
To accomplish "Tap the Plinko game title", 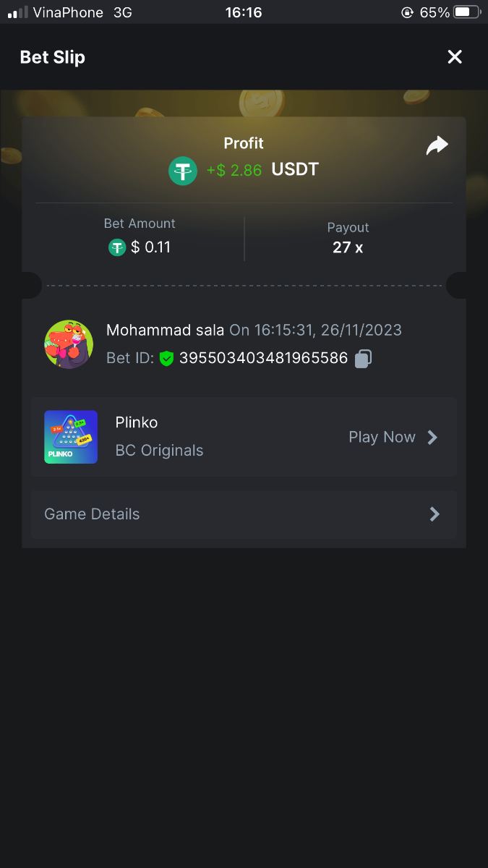I will pos(137,422).
